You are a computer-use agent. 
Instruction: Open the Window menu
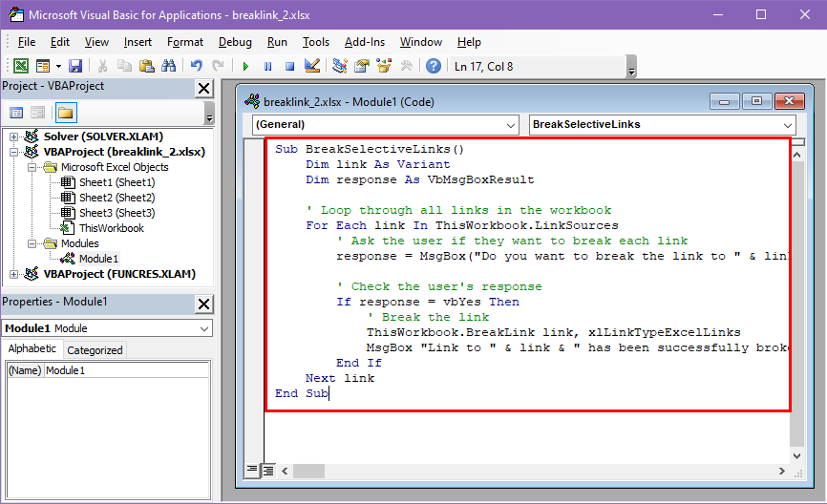pyautogui.click(x=421, y=42)
